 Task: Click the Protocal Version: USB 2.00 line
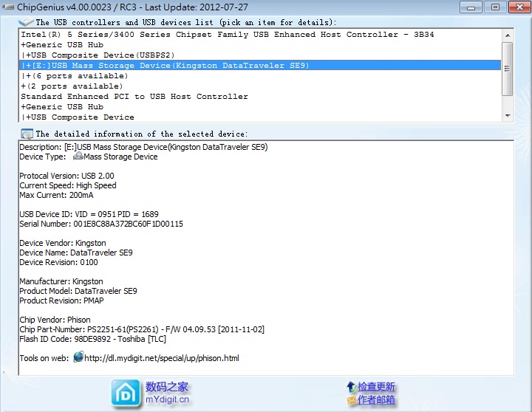tap(66, 176)
